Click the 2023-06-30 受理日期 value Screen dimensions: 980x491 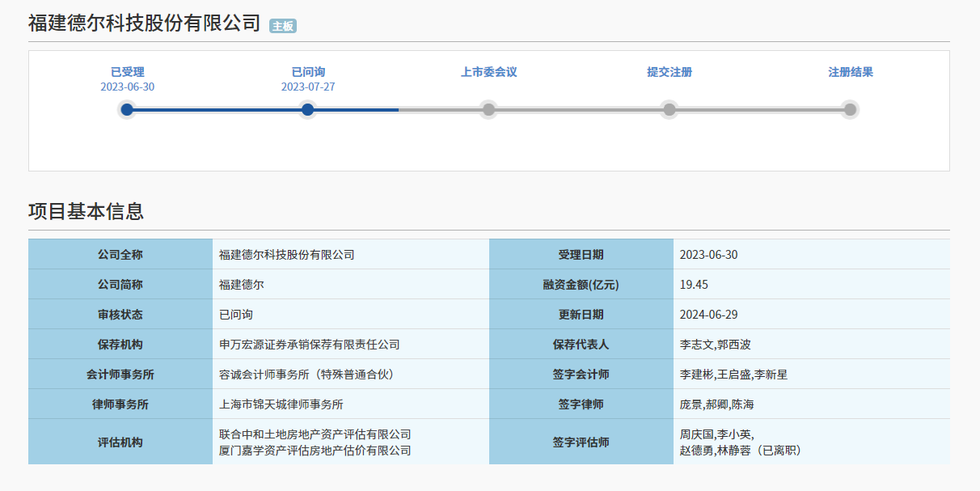coord(709,255)
